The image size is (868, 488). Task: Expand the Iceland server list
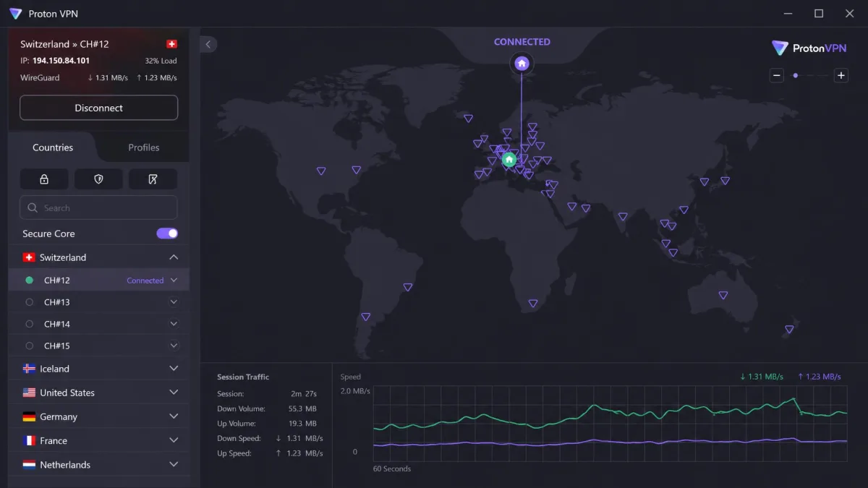point(174,369)
